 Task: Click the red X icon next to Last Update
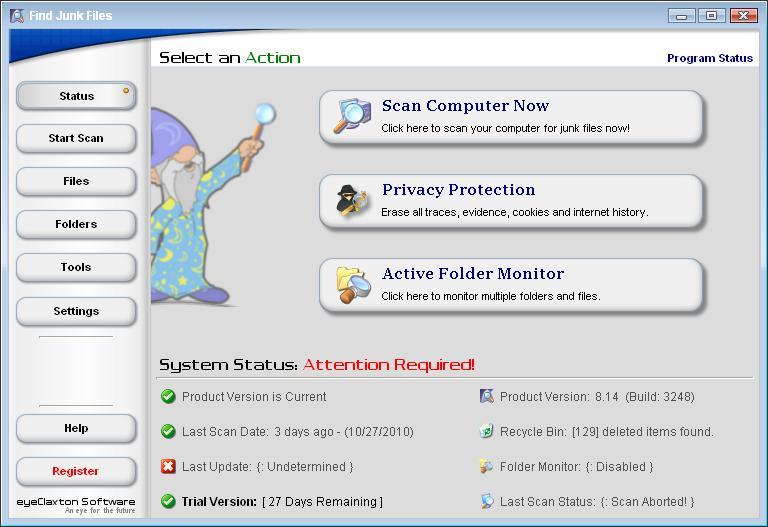(x=168, y=466)
